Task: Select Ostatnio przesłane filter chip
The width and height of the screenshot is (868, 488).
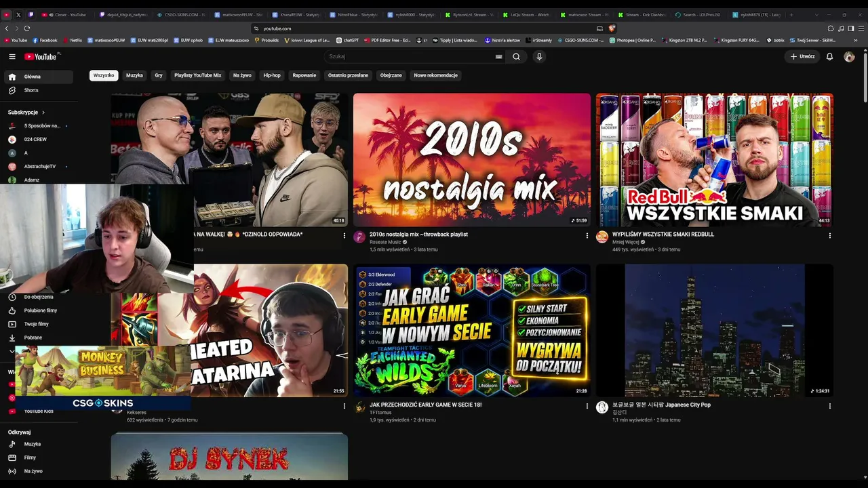Action: [x=348, y=75]
